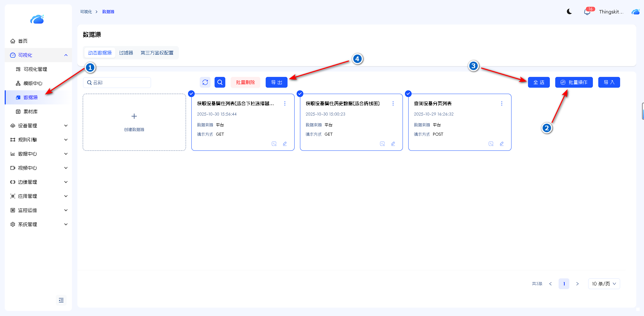Click the 创建数据源 add card
The image size is (644, 316).
tap(134, 122)
